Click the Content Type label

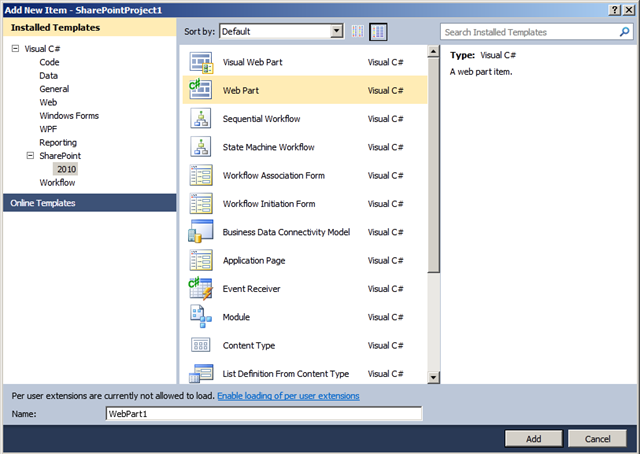point(249,345)
